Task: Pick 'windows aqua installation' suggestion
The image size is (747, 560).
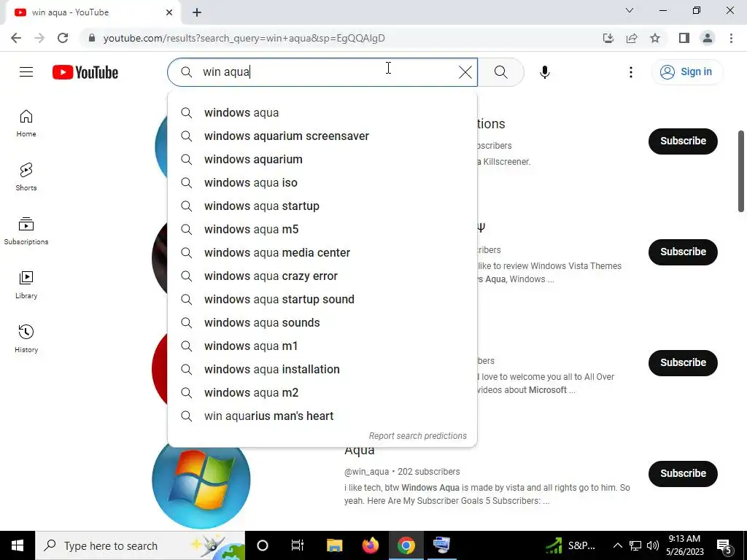Action: pyautogui.click(x=322, y=370)
